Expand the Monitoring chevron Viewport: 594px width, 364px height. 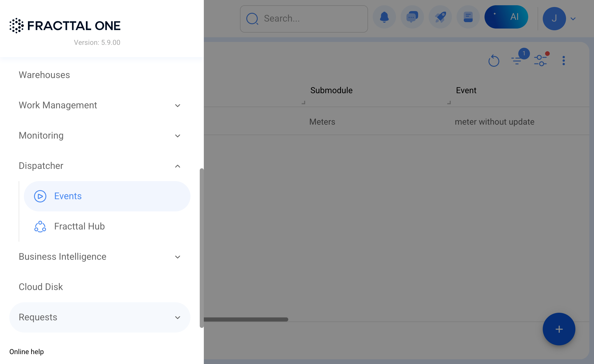click(x=178, y=136)
